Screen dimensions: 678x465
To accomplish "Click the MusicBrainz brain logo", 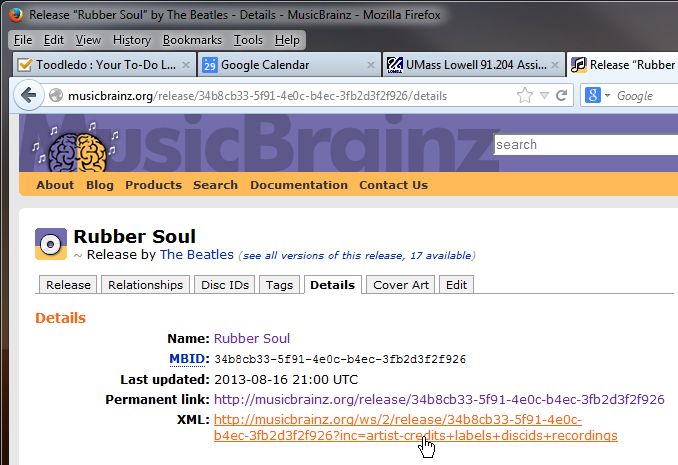I will click(77, 152).
